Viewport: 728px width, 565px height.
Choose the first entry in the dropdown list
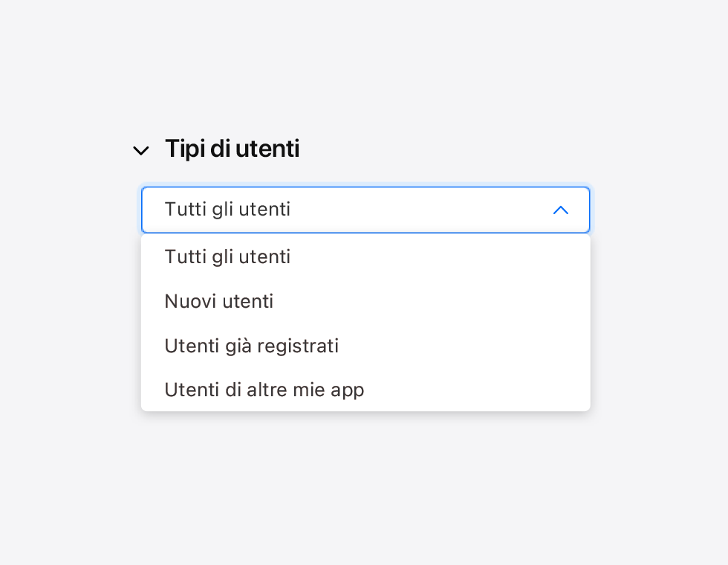click(x=227, y=256)
